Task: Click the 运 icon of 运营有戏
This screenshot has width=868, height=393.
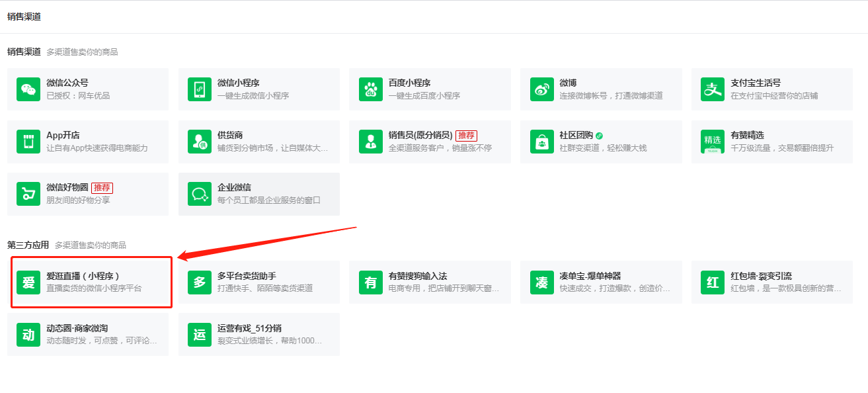Action: point(200,335)
